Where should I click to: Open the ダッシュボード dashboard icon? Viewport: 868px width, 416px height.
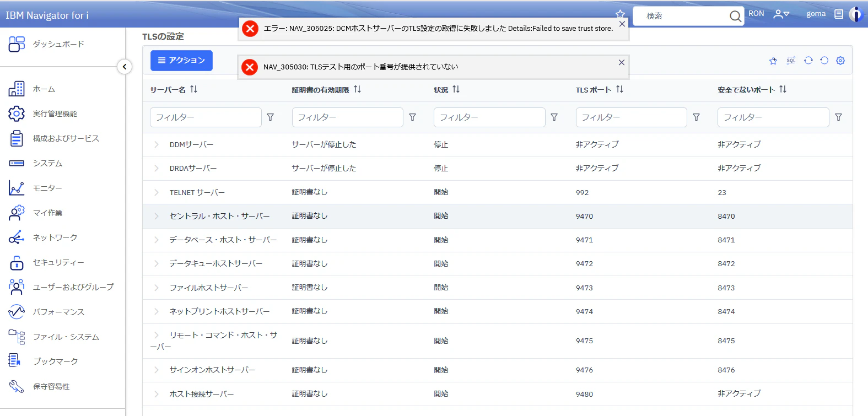pyautogui.click(x=17, y=44)
